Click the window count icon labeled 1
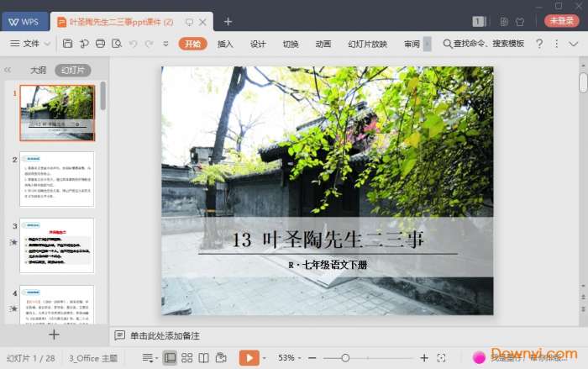This screenshot has height=369, width=588. (479, 22)
